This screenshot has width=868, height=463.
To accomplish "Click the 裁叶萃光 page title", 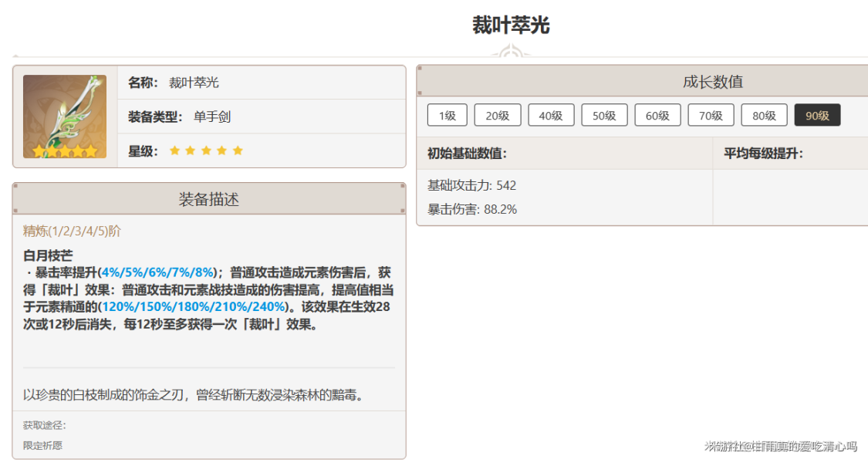I will tap(511, 25).
